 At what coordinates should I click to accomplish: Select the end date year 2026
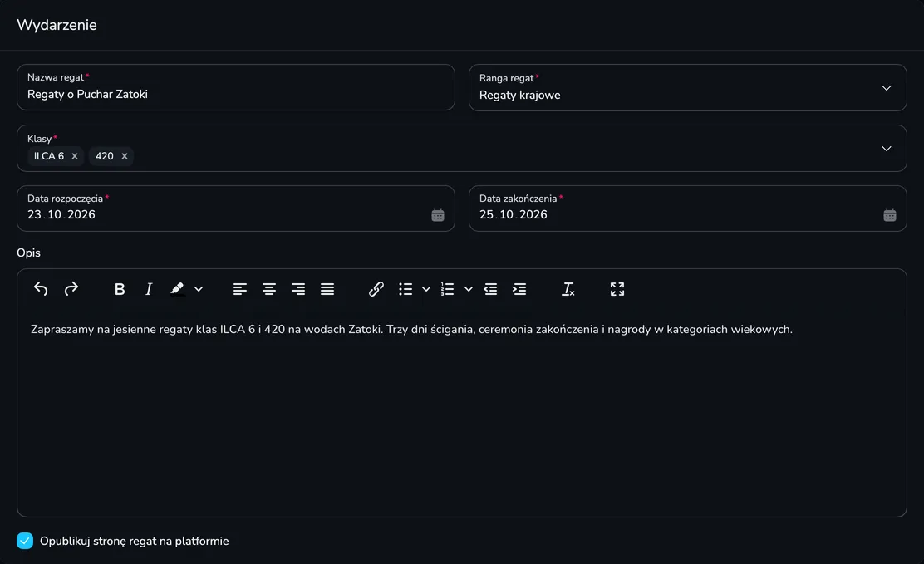click(x=533, y=214)
